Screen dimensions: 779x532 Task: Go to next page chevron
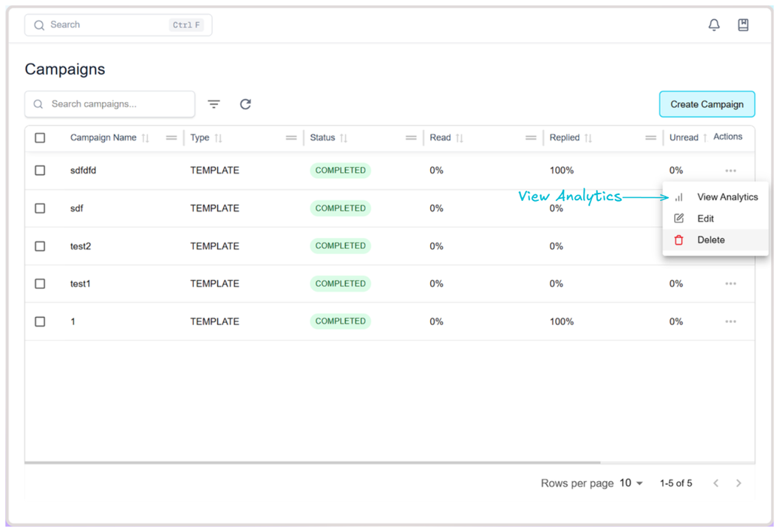tap(738, 483)
